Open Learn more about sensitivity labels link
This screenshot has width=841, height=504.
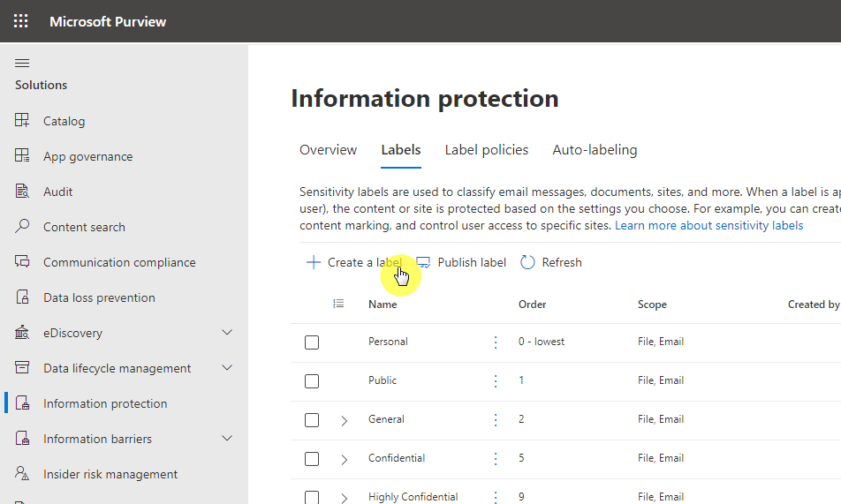point(709,225)
